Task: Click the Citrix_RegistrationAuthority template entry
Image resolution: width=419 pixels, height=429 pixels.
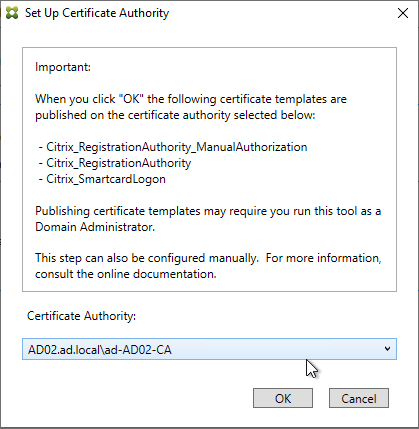Action: coord(115,163)
